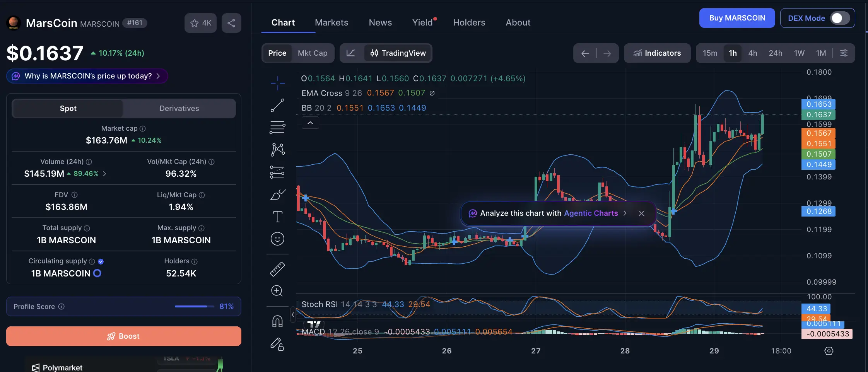Image resolution: width=868 pixels, height=372 pixels.
Task: Show Profile Score info icon
Action: 62,307
